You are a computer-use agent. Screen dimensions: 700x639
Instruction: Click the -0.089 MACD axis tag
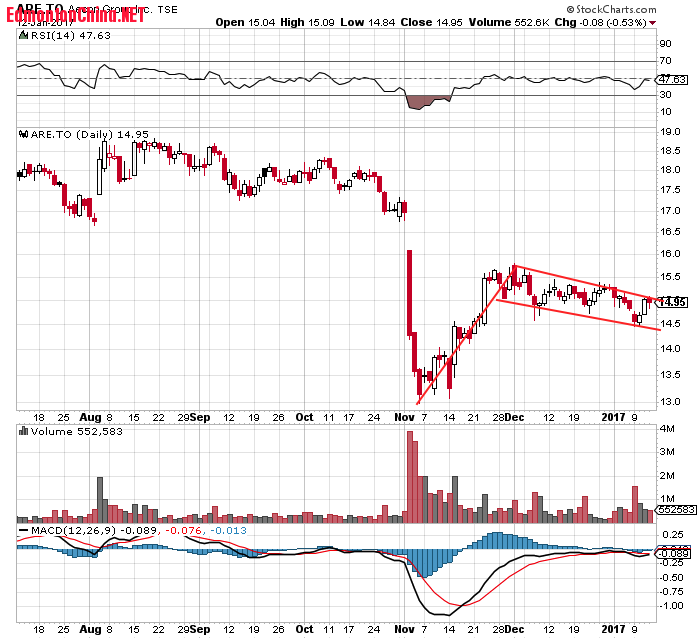pyautogui.click(x=673, y=554)
